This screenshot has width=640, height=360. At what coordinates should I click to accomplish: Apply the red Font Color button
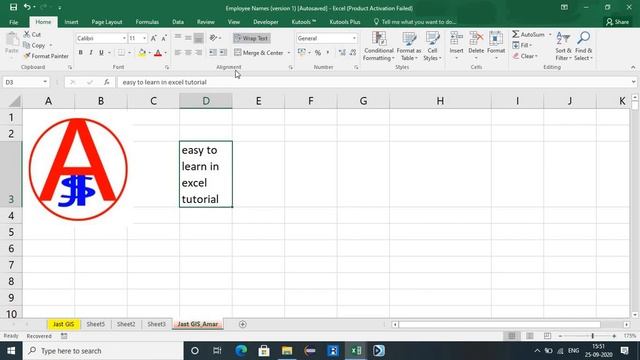tap(158, 53)
